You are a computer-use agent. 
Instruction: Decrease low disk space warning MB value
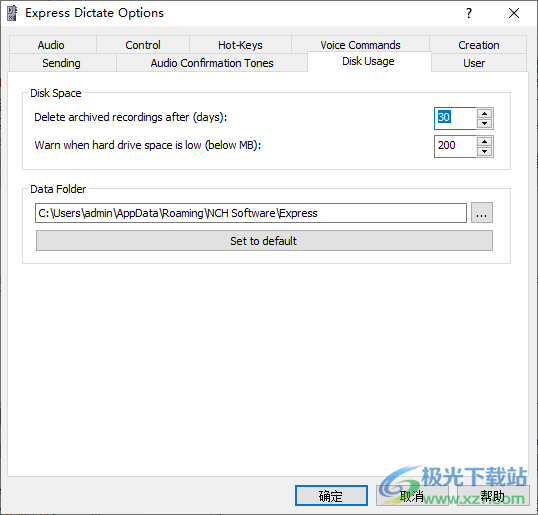click(484, 151)
